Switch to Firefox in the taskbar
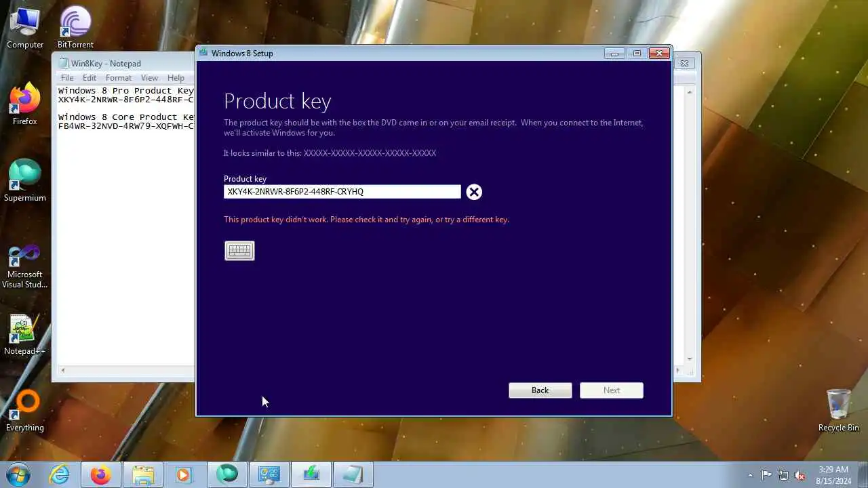The height and width of the screenshot is (488, 868). point(101,474)
